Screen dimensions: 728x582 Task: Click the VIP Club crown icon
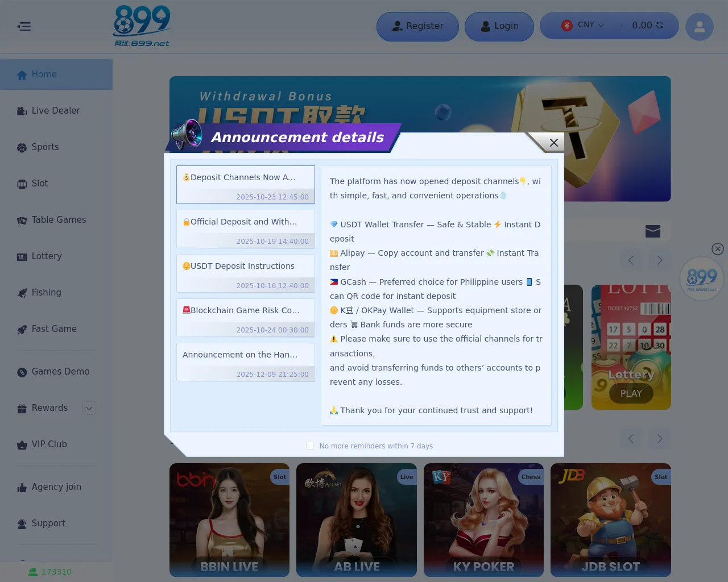coord(22,445)
